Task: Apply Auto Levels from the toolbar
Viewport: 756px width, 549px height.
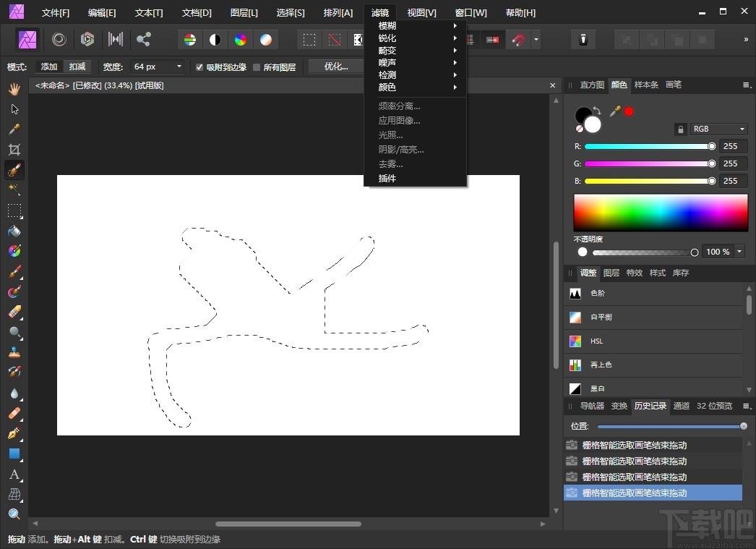Action: point(190,40)
